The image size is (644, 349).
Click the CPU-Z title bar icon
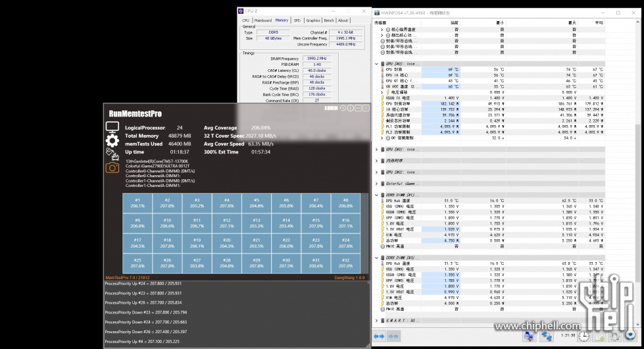pyautogui.click(x=241, y=11)
